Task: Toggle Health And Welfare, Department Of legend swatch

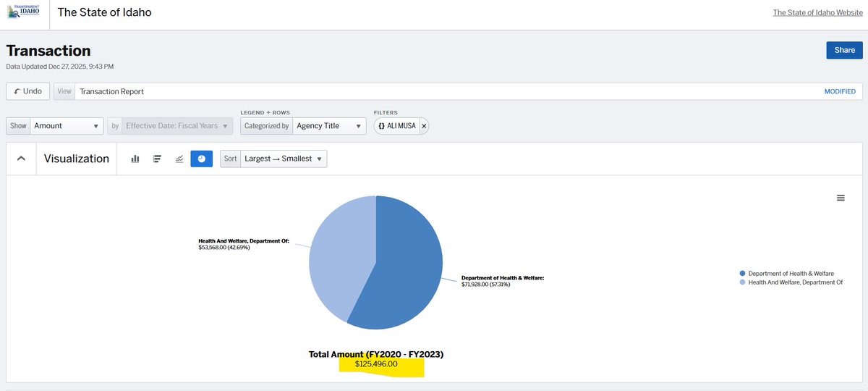Action: coord(742,282)
